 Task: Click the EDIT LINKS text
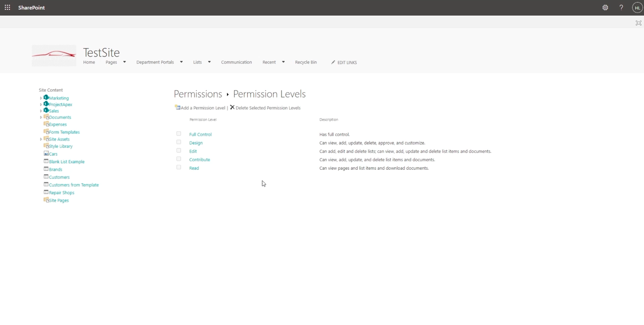point(347,63)
